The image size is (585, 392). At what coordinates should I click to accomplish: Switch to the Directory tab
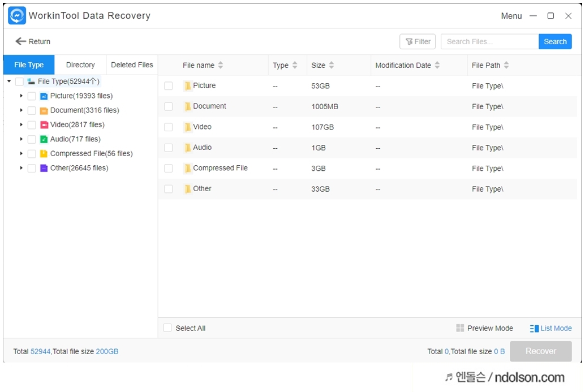(x=80, y=65)
